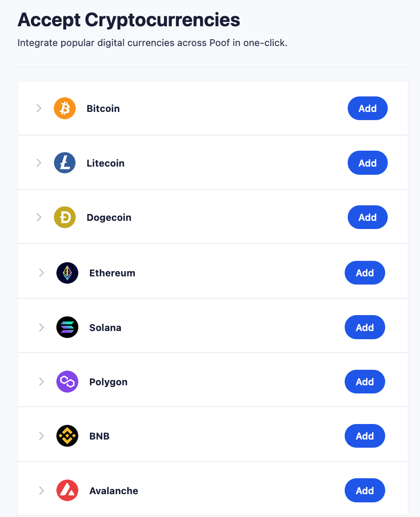Add Litecoin using its Add button
Viewport: 420px width, 517px height.
(x=367, y=163)
